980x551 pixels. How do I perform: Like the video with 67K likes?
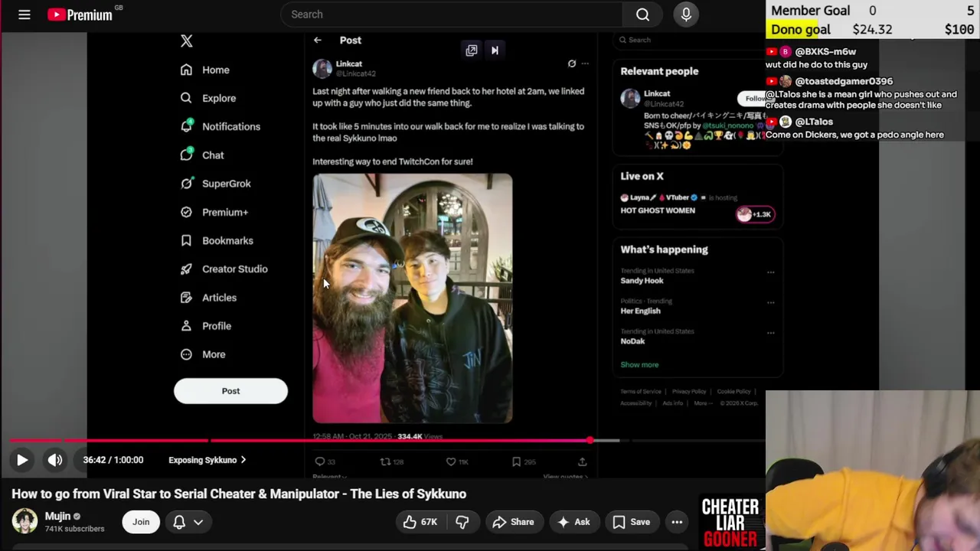point(420,522)
